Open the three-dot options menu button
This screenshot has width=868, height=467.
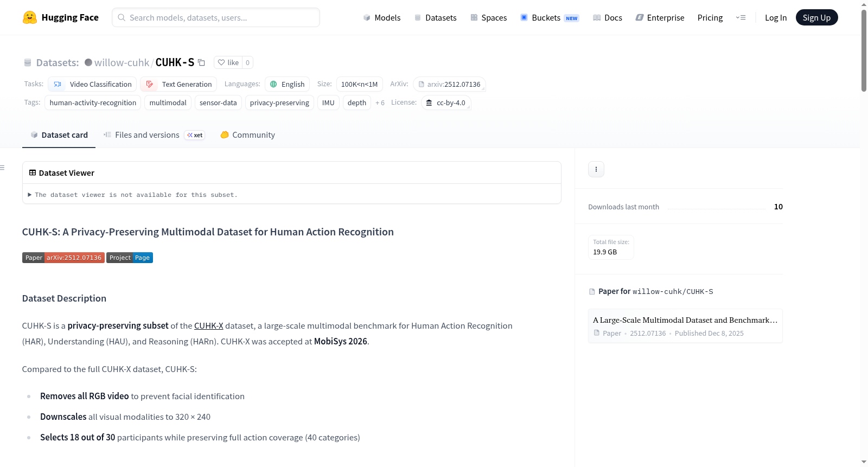coord(596,169)
